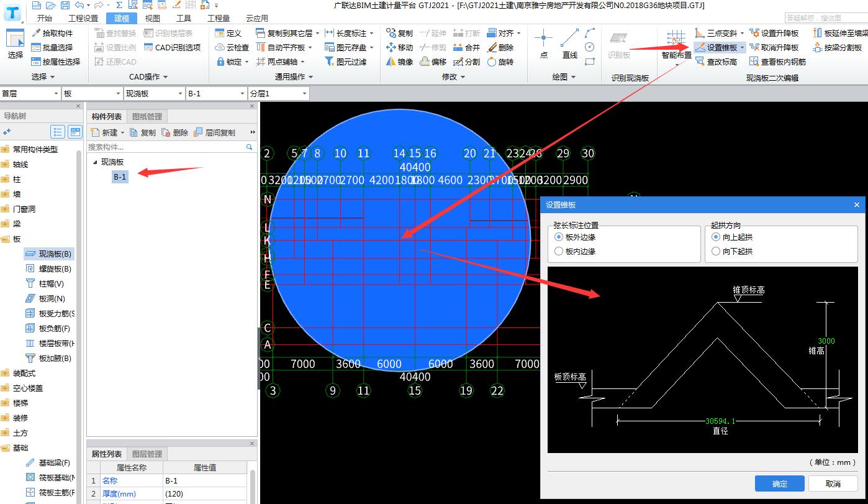868x504 pixels.
Task: Open the 开始 ribbon tab
Action: pyautogui.click(x=45, y=18)
